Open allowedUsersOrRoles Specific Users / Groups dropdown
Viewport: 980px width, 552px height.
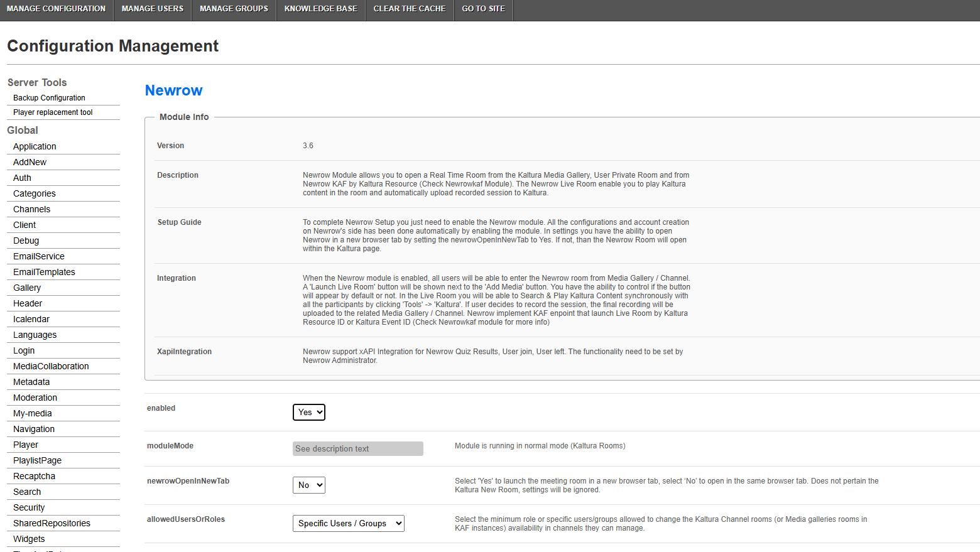(349, 523)
